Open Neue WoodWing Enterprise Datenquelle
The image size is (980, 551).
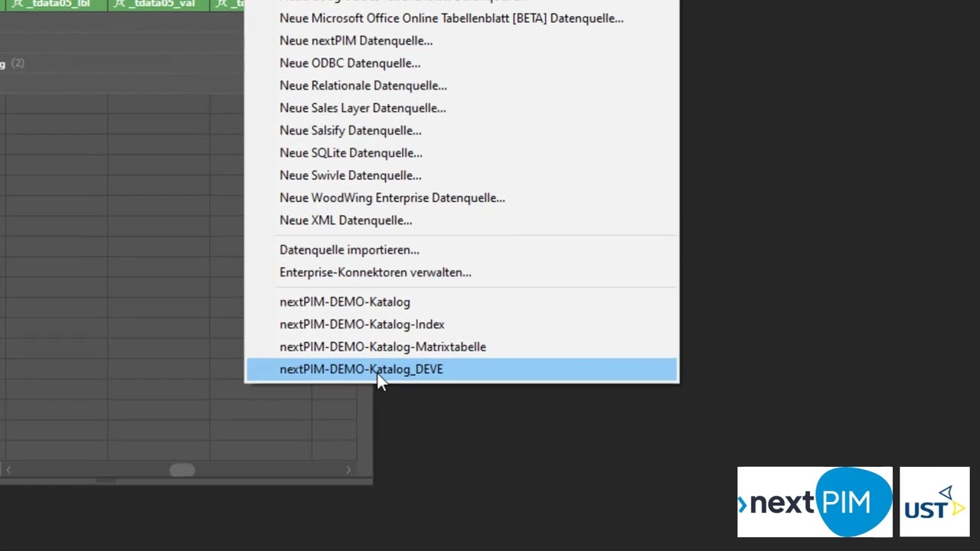coord(462,197)
